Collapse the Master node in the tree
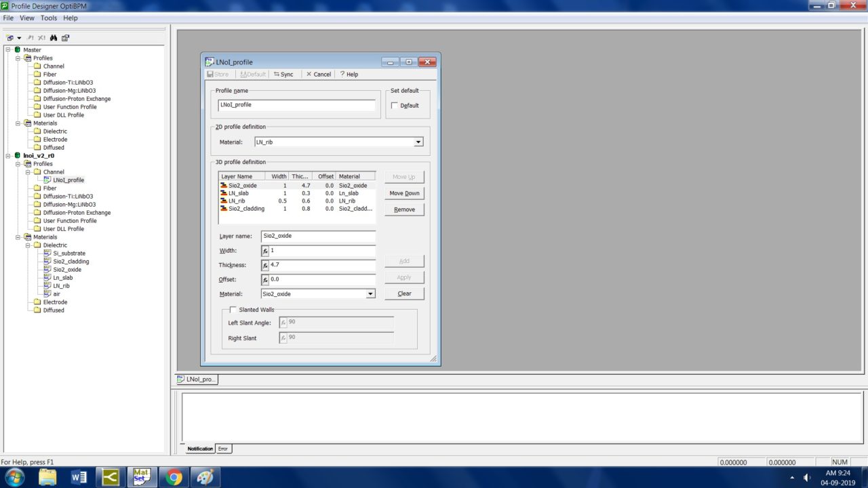 pos(8,50)
